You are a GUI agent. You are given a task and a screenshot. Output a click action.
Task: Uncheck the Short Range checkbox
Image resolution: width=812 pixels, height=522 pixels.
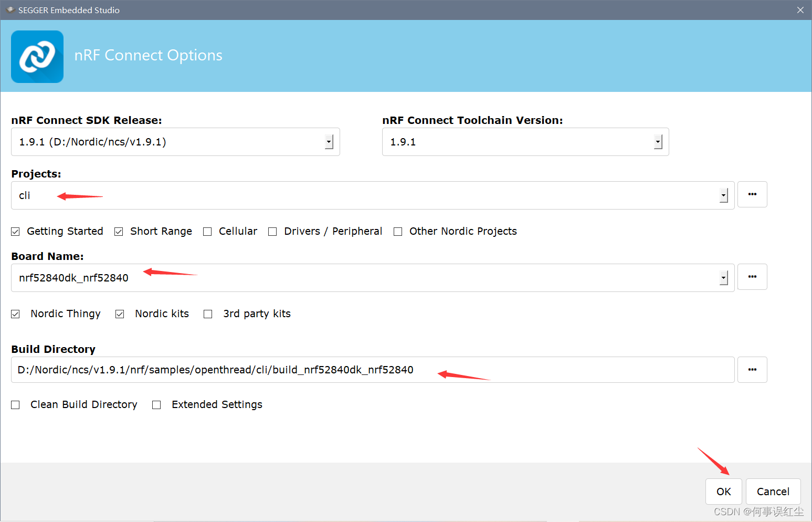(119, 232)
